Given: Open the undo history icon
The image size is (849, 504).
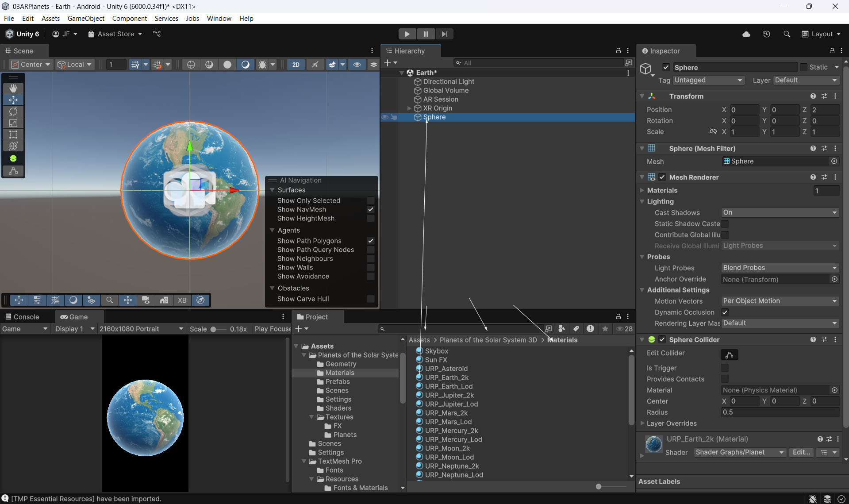Looking at the screenshot, I should pyautogui.click(x=766, y=34).
